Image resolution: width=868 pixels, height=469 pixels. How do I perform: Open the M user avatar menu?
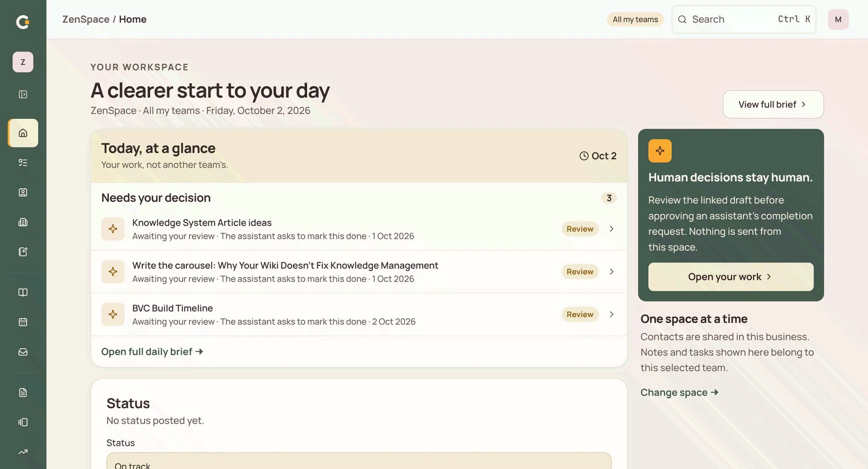838,20
